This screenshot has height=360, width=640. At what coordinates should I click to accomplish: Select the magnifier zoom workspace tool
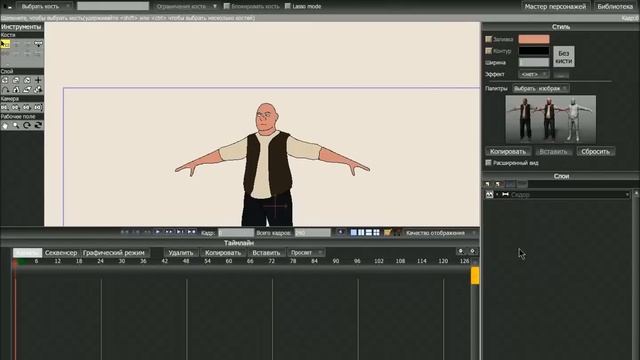point(16,126)
